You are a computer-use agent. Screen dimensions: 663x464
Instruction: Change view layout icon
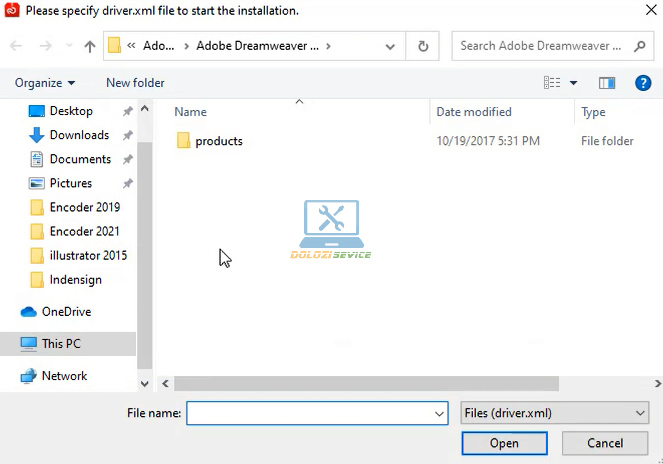pos(551,83)
